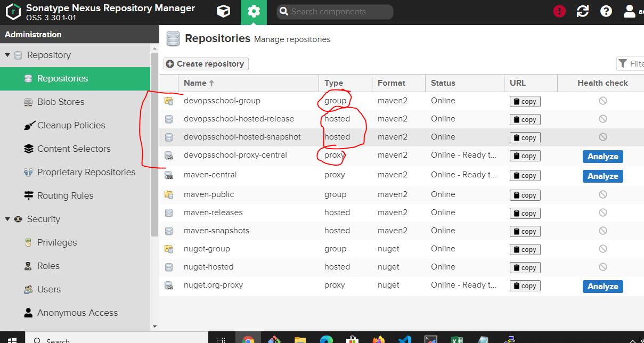Collapse the Security tree section
Screen dimensions: 644x343
pyautogui.click(x=7, y=219)
